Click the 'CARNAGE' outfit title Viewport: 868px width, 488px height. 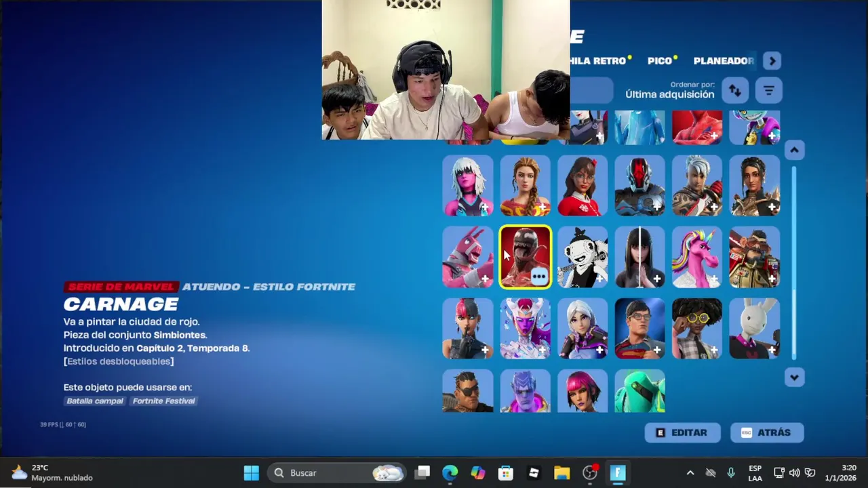(121, 304)
